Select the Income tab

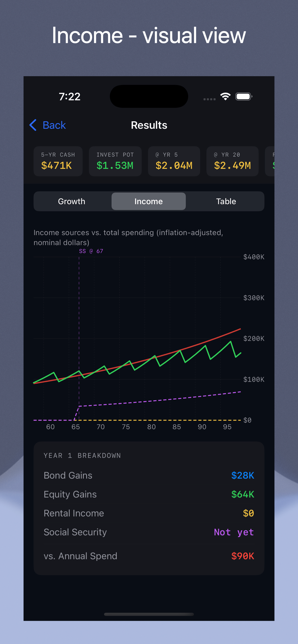pos(149,201)
